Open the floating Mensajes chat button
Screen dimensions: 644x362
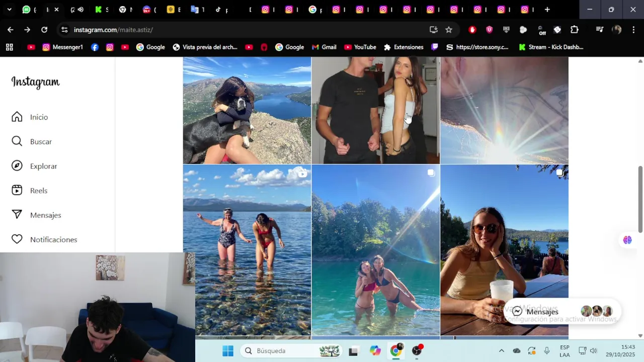click(561, 311)
